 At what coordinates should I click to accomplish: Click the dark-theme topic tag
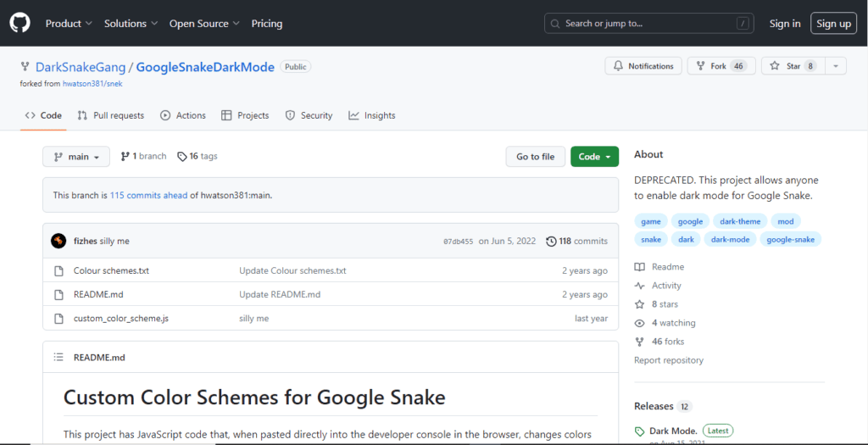click(x=740, y=221)
